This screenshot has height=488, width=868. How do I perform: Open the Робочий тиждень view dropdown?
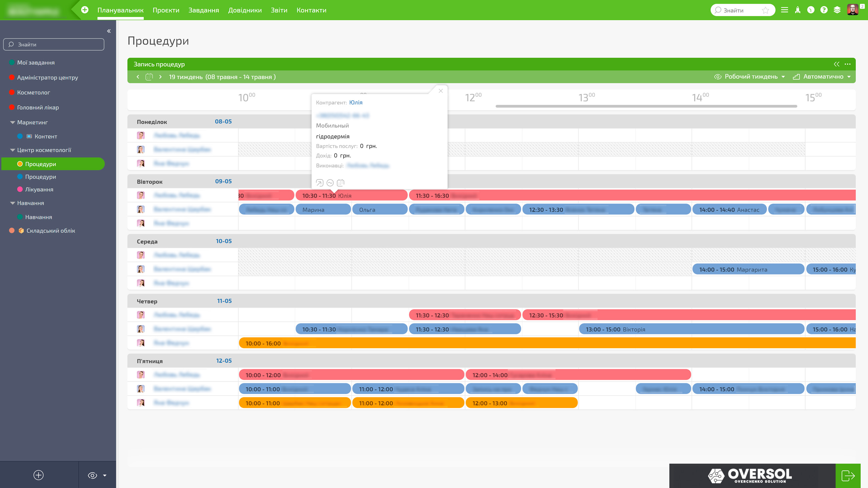coord(749,77)
